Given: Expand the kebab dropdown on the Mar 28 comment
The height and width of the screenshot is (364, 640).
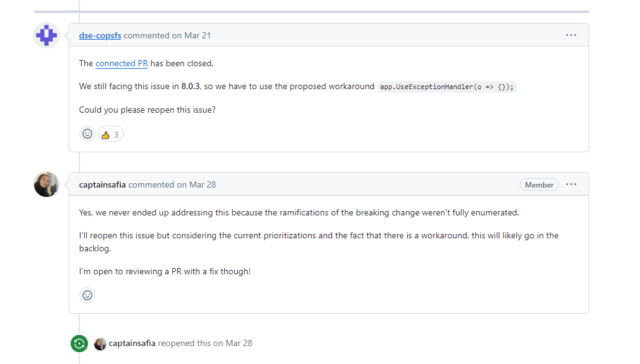Looking at the screenshot, I should [571, 184].
